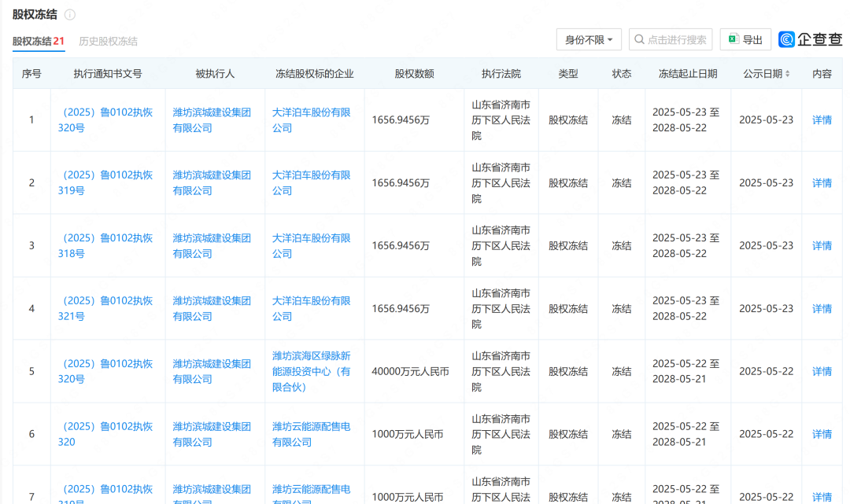Image resolution: width=850 pixels, height=504 pixels.
Task: Click the 股权数额 column header
Action: point(414,74)
